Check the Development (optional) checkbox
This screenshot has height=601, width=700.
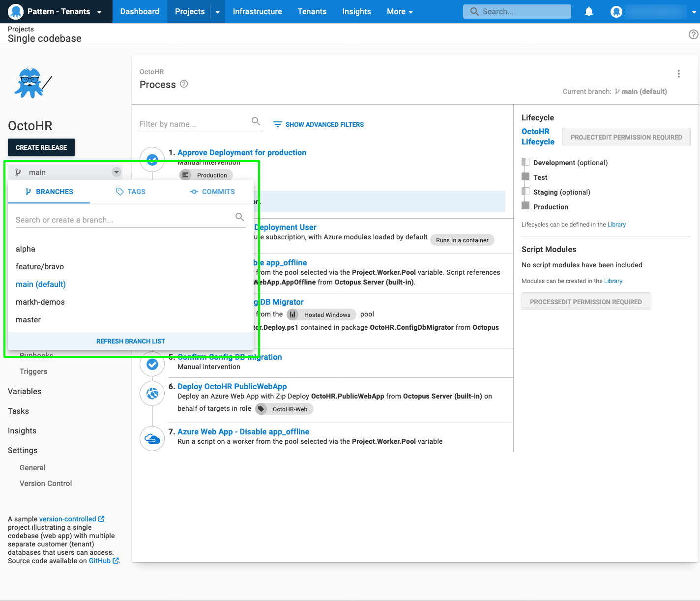525,162
